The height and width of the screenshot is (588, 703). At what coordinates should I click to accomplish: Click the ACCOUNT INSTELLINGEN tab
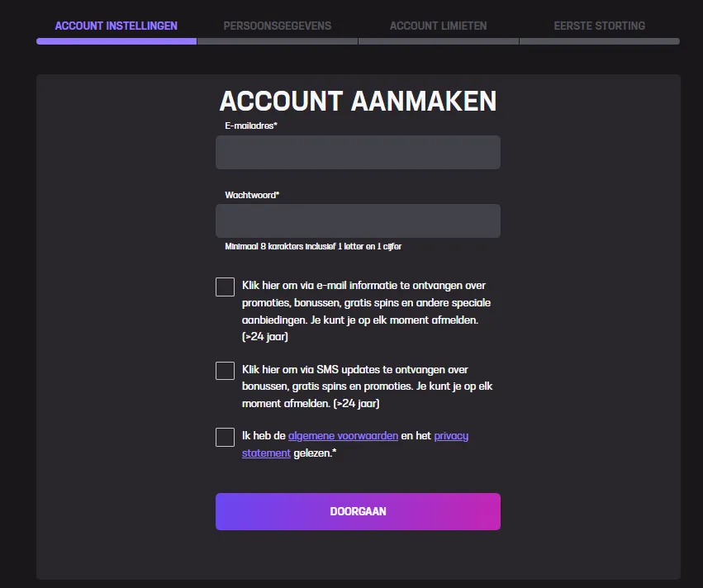(116, 26)
